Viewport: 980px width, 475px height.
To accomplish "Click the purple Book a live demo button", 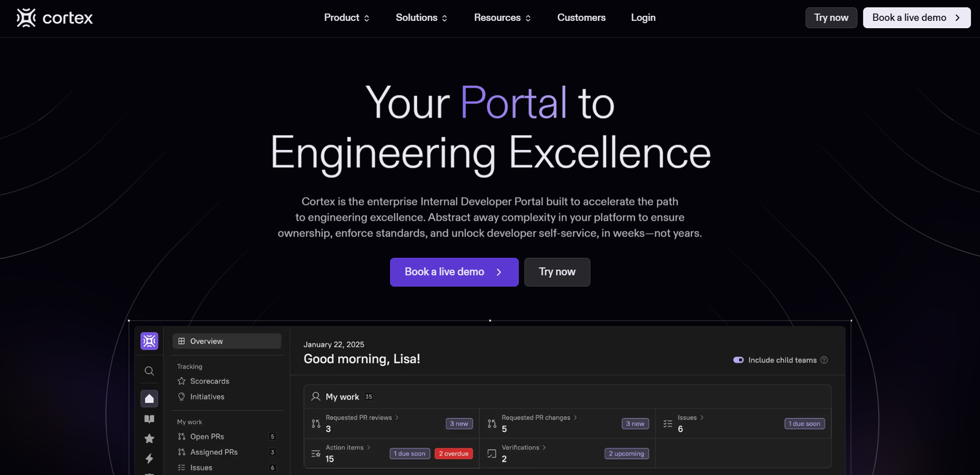I will tap(454, 272).
